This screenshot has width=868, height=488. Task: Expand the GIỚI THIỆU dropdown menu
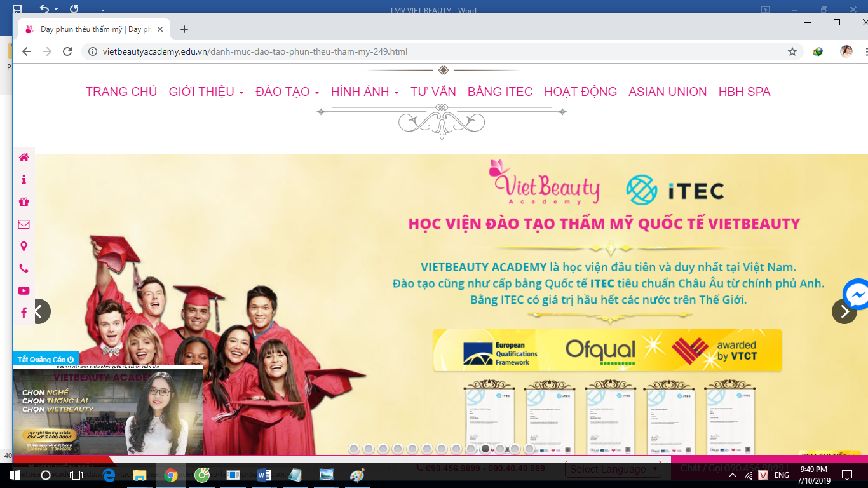tap(206, 92)
